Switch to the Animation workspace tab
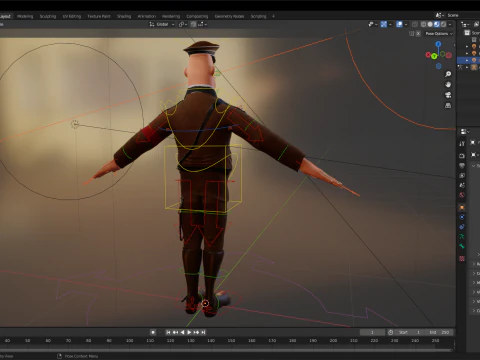 (x=147, y=16)
